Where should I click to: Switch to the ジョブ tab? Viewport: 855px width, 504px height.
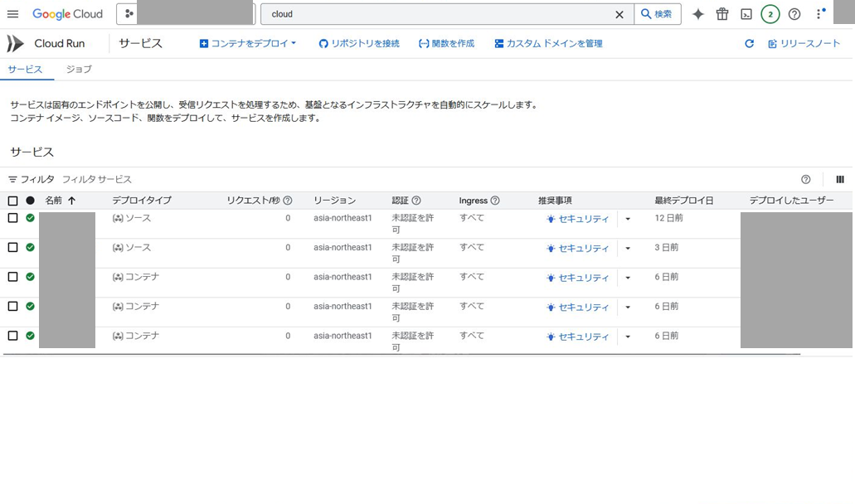[x=78, y=70]
